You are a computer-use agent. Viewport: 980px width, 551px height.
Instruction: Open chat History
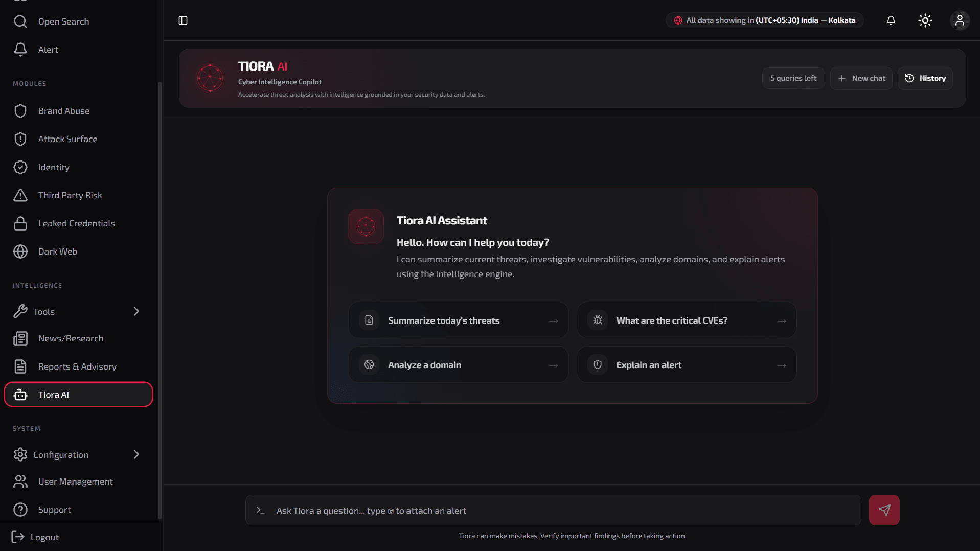pos(925,78)
